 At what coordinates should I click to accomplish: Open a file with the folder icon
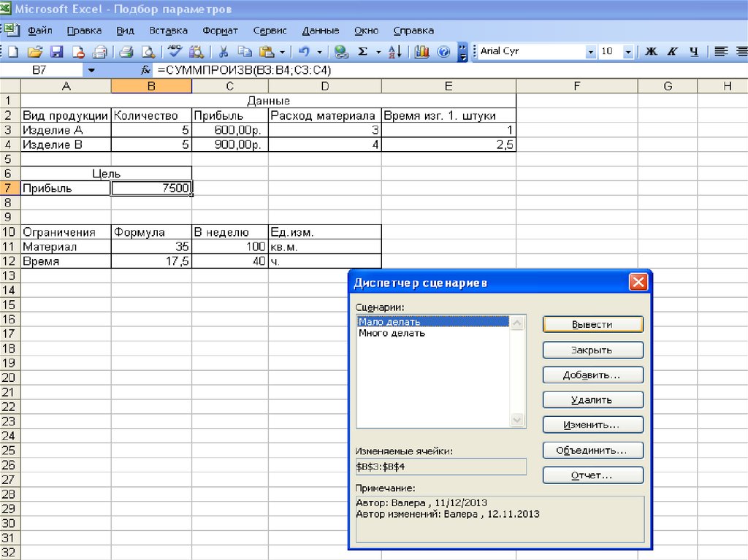click(34, 52)
